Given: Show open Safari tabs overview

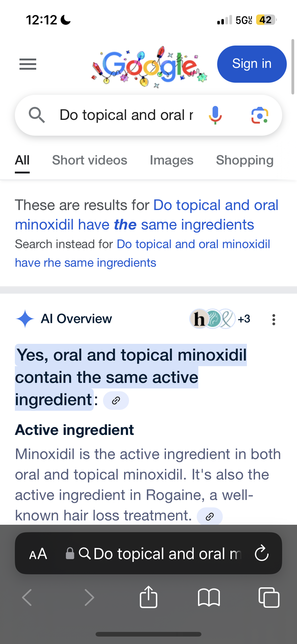Looking at the screenshot, I should [x=269, y=597].
